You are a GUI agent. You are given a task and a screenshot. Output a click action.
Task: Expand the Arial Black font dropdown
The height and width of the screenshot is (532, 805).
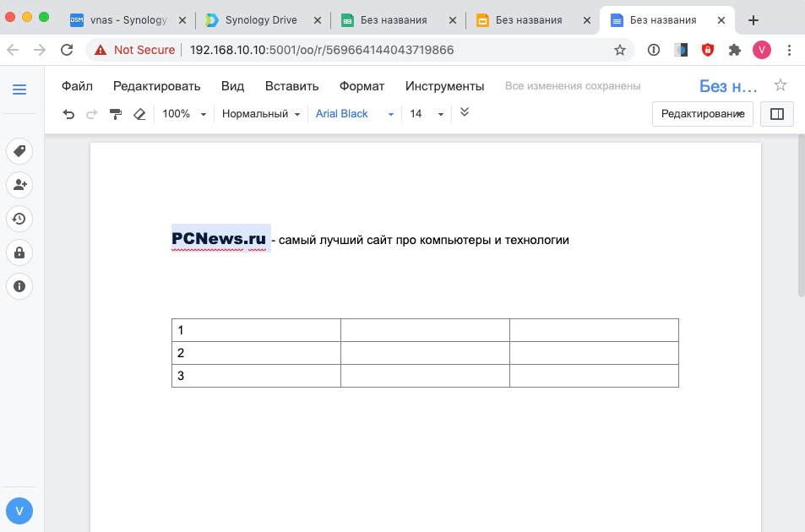pyautogui.click(x=355, y=114)
